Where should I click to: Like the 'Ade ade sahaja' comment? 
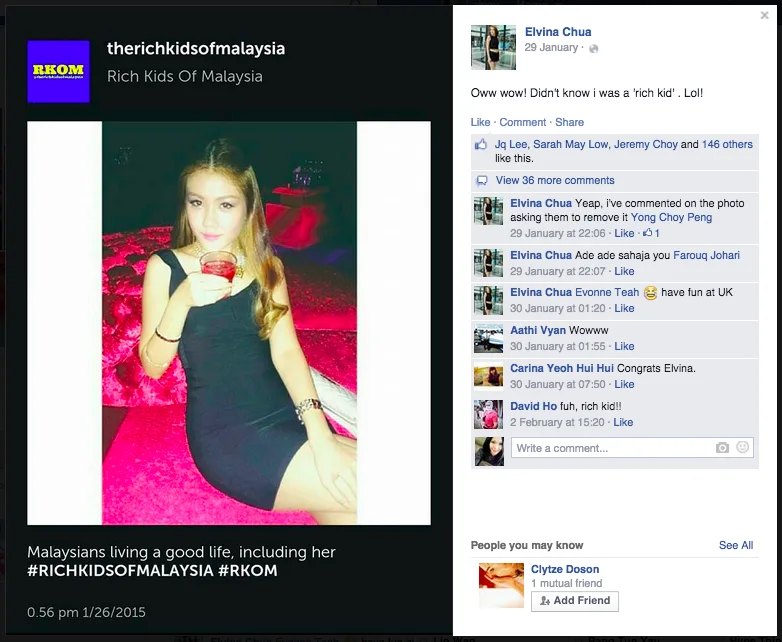(624, 271)
